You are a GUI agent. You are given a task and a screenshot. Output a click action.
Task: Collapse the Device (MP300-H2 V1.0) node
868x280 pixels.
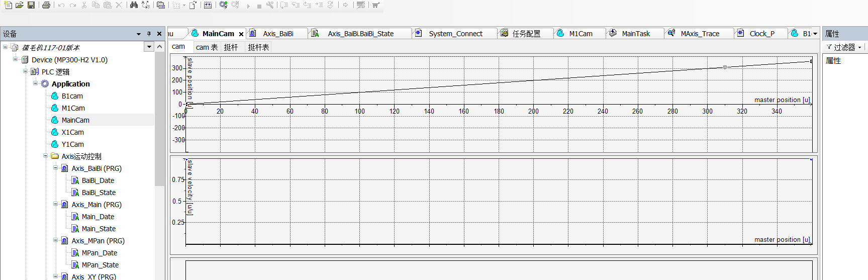point(15,59)
